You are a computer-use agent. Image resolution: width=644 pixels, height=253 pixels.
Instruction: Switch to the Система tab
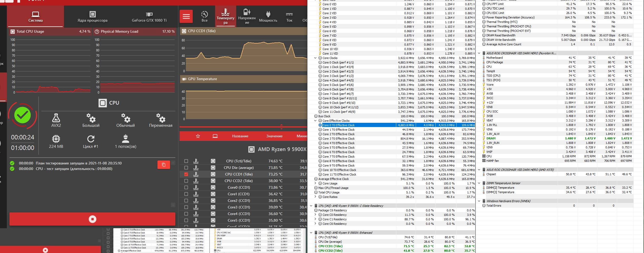coord(36,16)
